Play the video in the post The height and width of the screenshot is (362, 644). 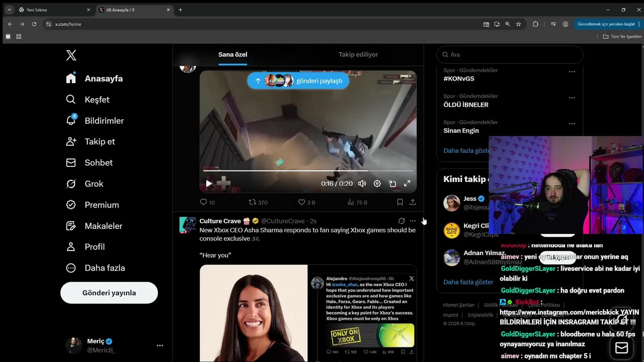click(x=209, y=184)
